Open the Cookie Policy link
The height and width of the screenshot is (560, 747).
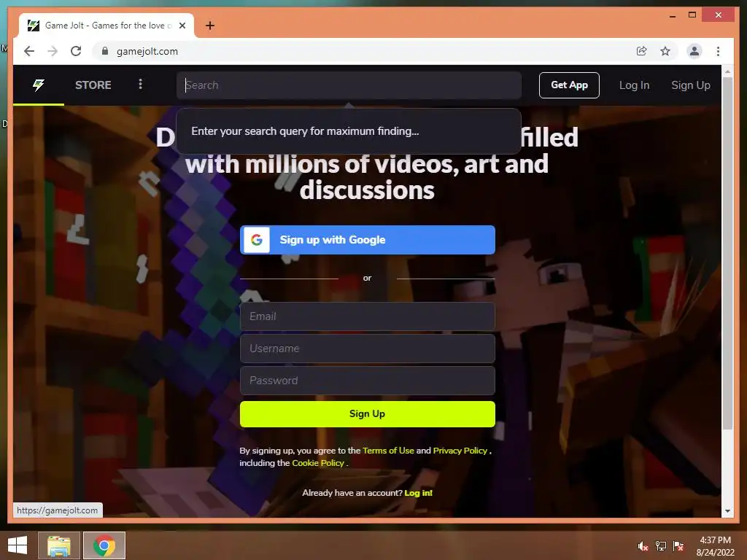[x=318, y=463]
